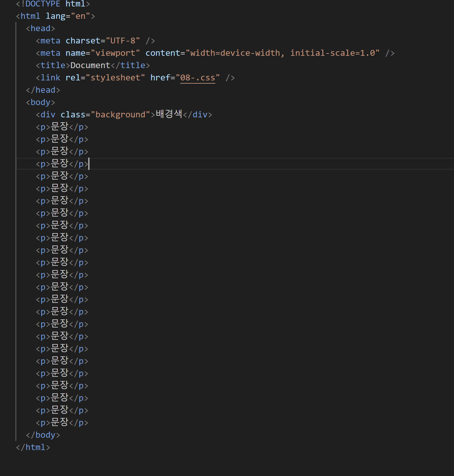The image size is (454, 476).
Task: Click the closing "</head>" tag
Action: 43,90
